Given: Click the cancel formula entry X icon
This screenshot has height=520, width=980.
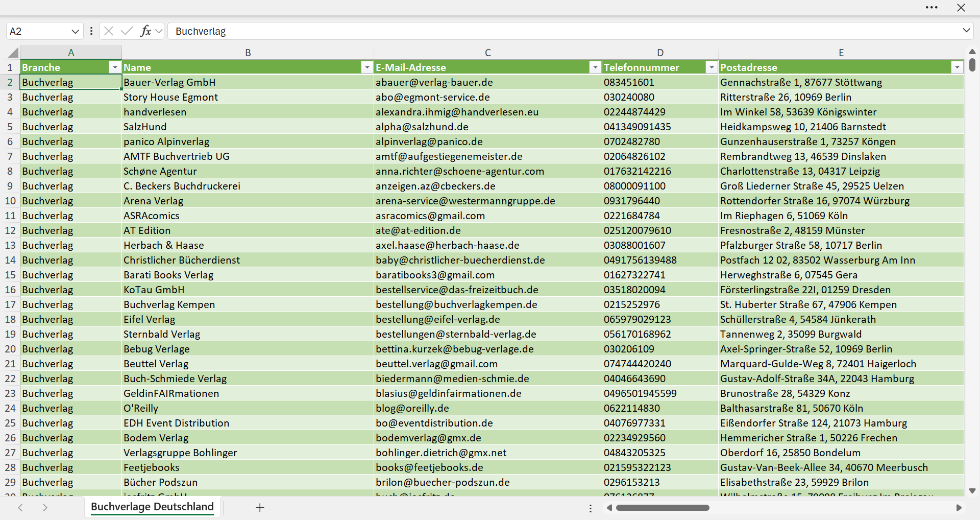Looking at the screenshot, I should tap(108, 31).
